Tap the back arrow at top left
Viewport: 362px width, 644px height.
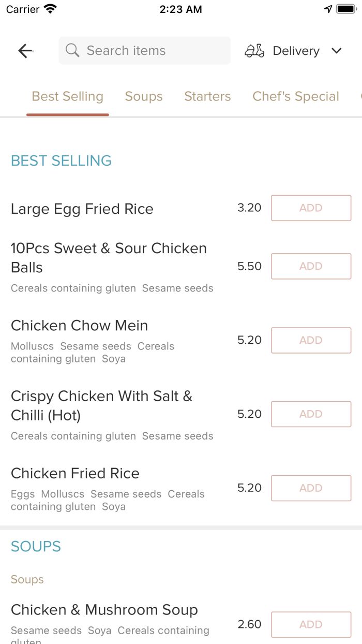25,50
